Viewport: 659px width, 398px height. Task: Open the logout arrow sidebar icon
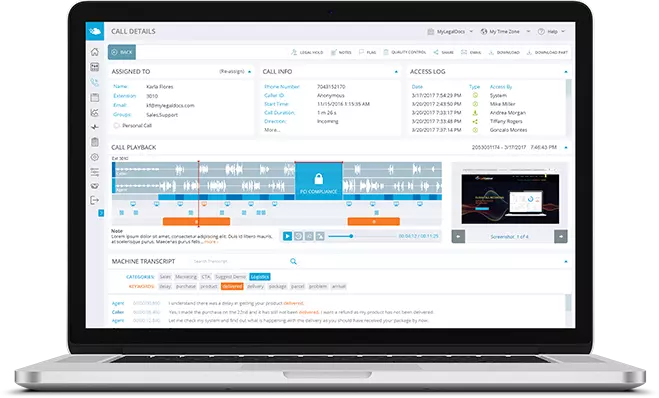click(x=95, y=200)
